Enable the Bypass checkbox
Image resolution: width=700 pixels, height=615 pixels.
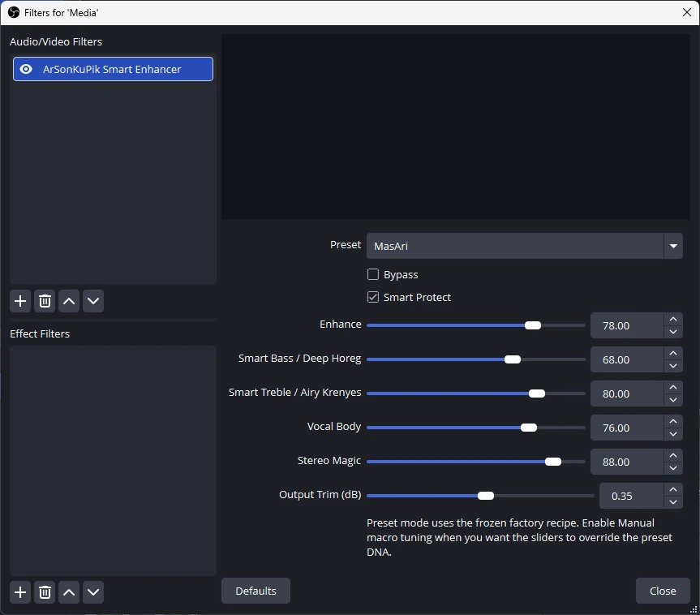click(373, 274)
